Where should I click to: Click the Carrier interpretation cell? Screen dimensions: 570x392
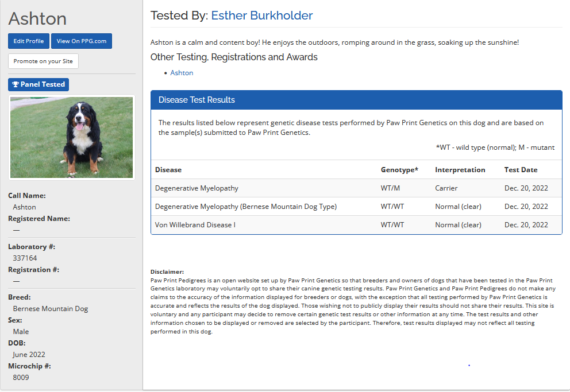click(446, 188)
